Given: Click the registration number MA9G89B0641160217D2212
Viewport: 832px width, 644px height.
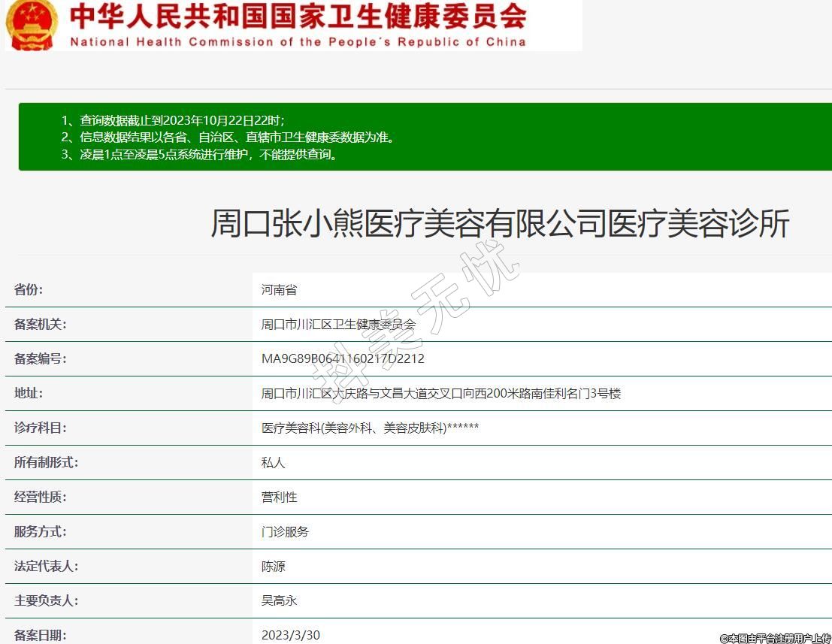Looking at the screenshot, I should point(343,359).
